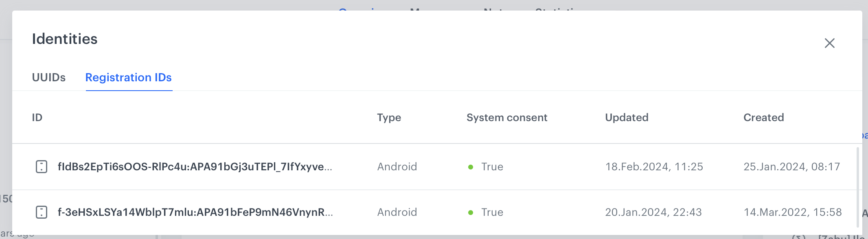Sort by the Updated column header
Image resolution: width=868 pixels, height=239 pixels.
pos(627,117)
